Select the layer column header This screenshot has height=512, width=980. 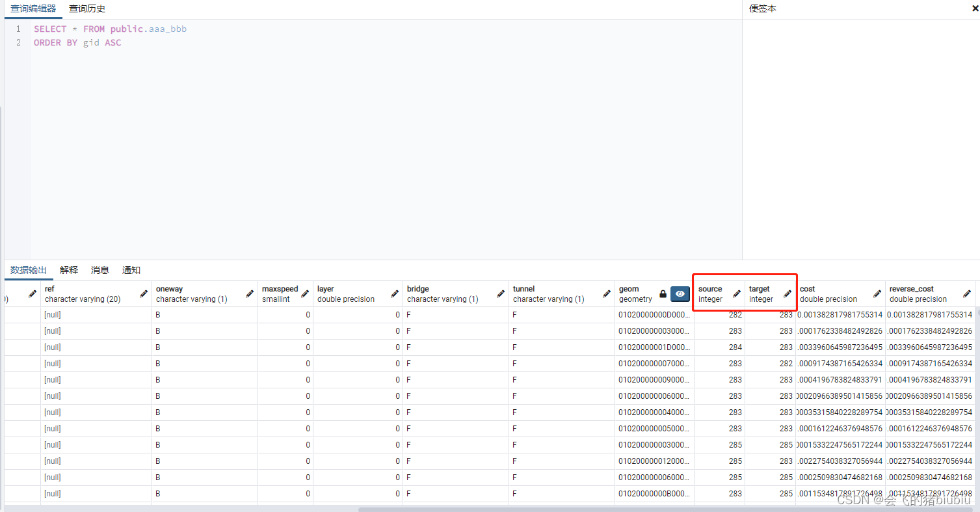click(x=358, y=294)
